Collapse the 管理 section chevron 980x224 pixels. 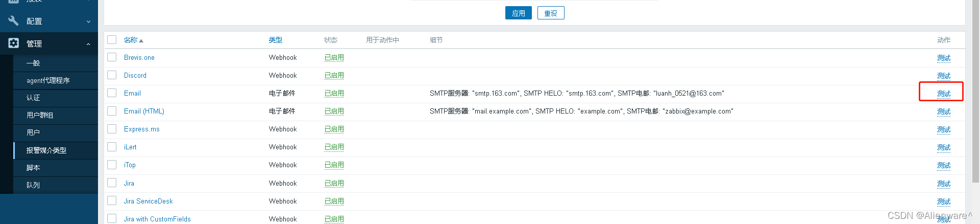(x=88, y=44)
